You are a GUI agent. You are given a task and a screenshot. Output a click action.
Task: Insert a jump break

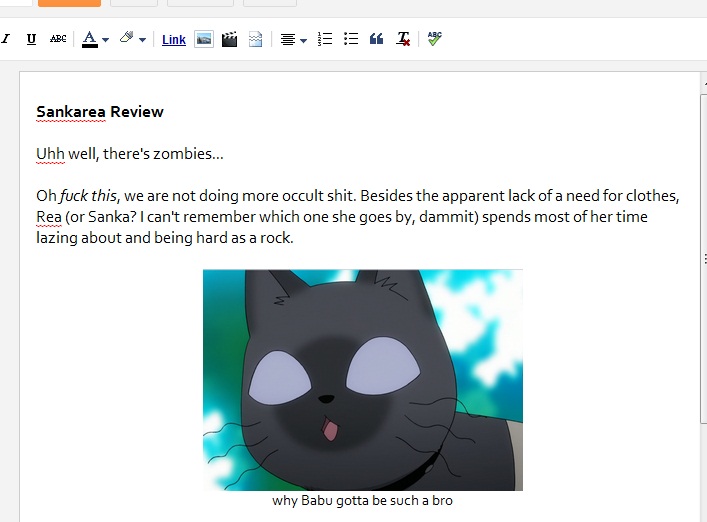pos(256,39)
